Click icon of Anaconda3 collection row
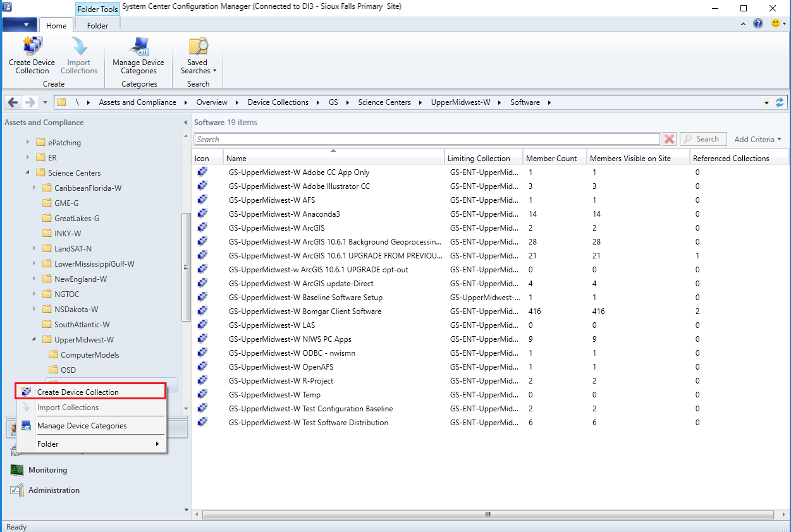The image size is (791, 532). click(202, 214)
